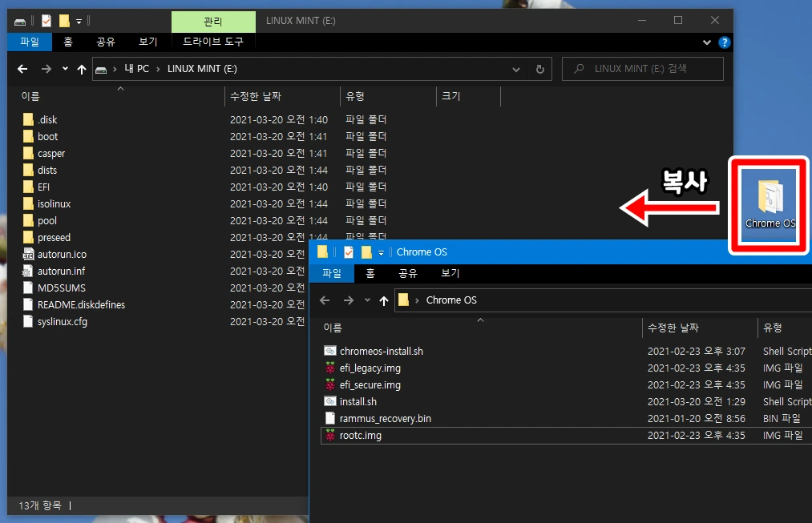The image size is (812, 523).
Task: Open Explorer help in LINUX MINT window
Action: point(724,42)
